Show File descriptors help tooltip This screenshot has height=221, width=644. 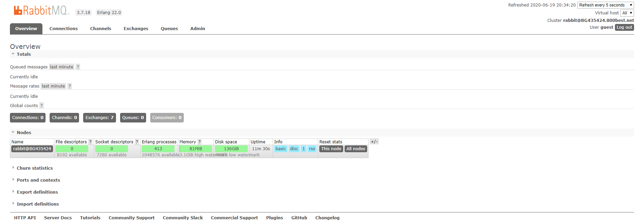90,142
